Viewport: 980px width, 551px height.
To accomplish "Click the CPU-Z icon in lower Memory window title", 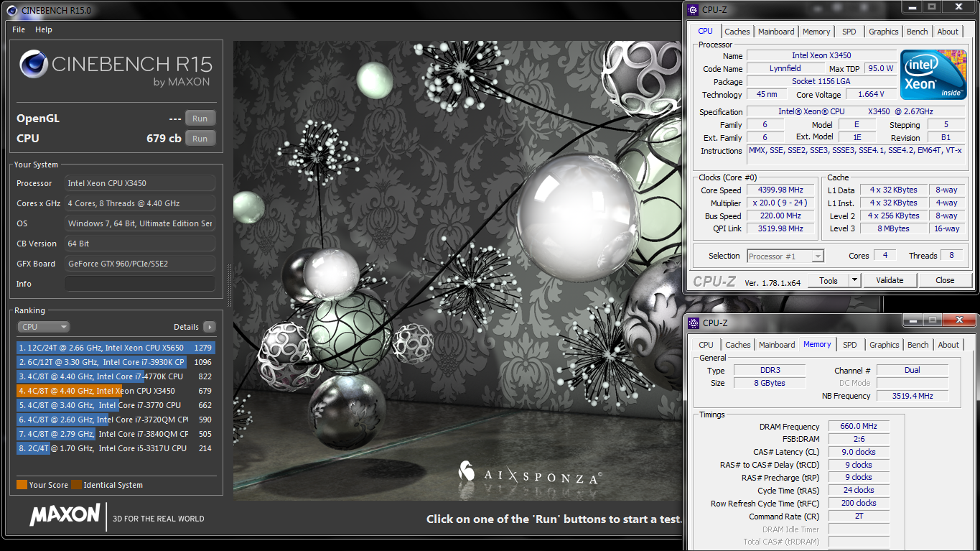I will pyautogui.click(x=692, y=323).
